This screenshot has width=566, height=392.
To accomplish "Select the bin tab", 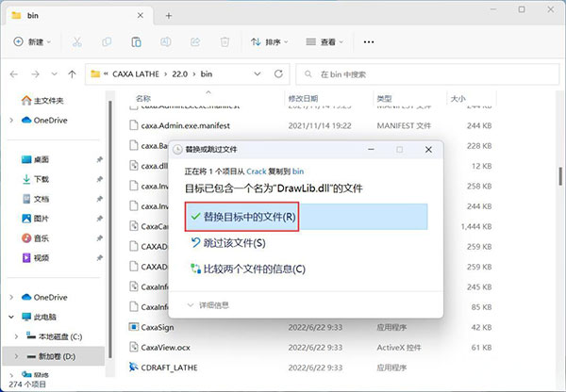I will click(77, 15).
